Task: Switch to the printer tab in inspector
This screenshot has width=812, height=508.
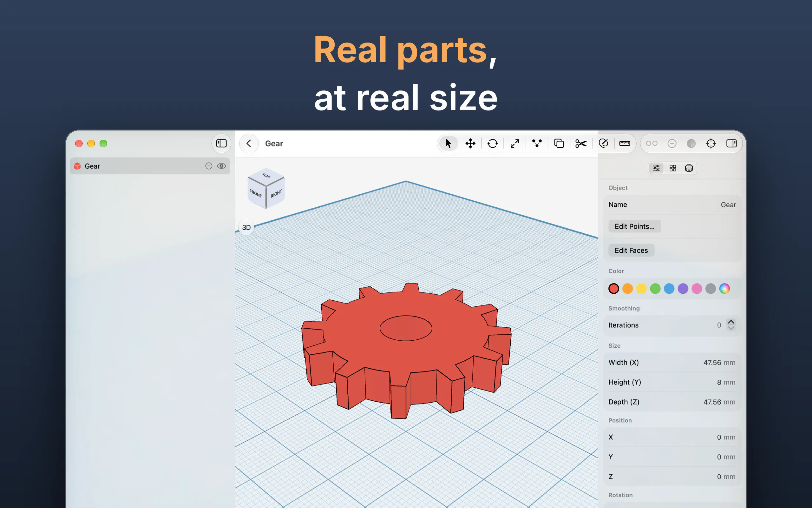Action: click(x=689, y=168)
